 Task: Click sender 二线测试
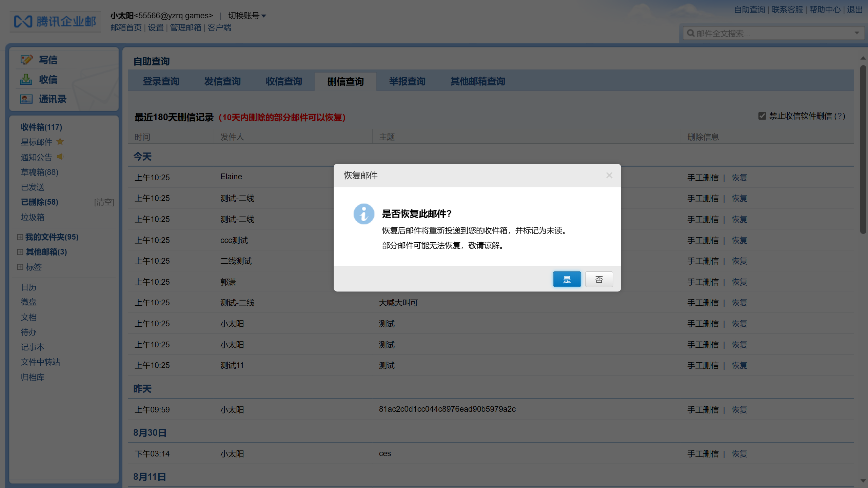click(x=236, y=261)
